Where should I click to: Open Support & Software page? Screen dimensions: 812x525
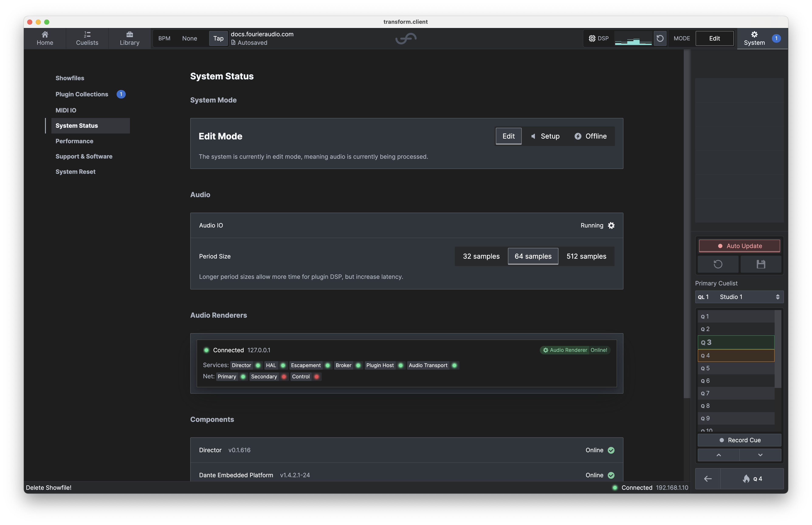[x=83, y=156]
